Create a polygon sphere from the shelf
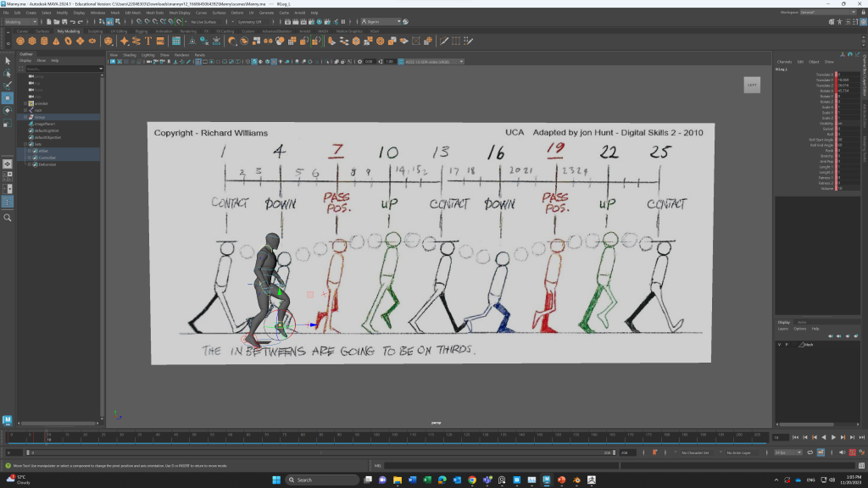The height and width of the screenshot is (488, 868). pyautogui.click(x=19, y=41)
